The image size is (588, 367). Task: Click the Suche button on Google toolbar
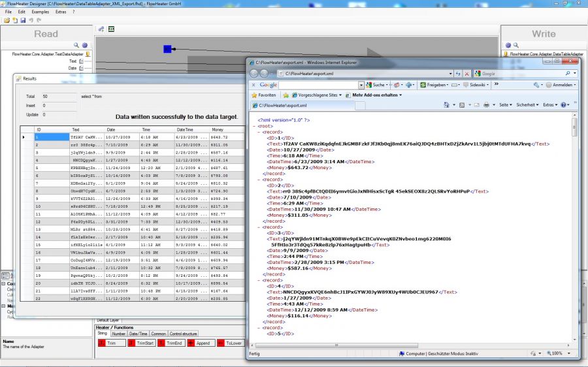click(376, 85)
